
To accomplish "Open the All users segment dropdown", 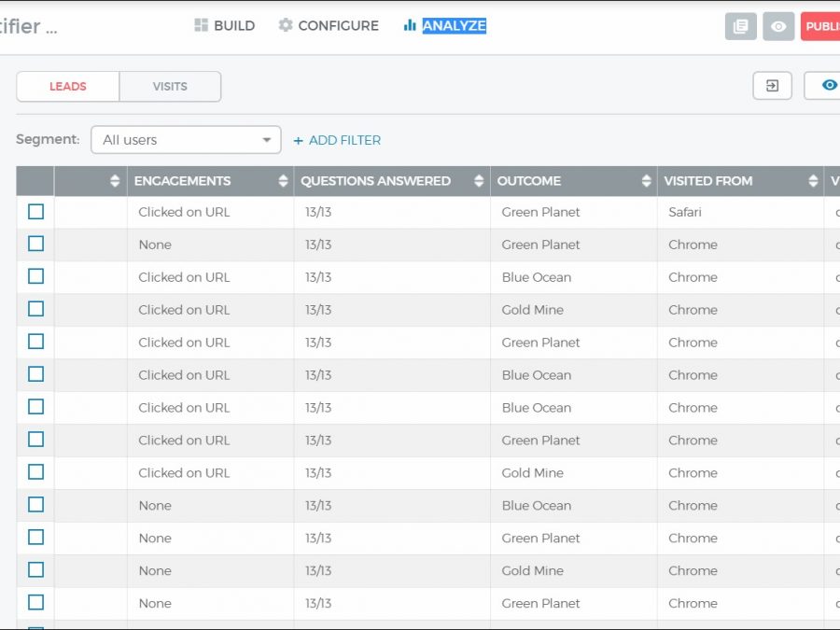I will pyautogui.click(x=186, y=140).
